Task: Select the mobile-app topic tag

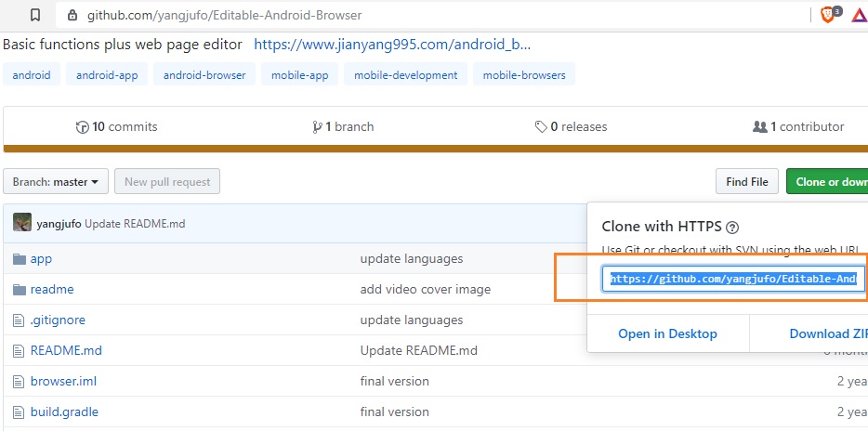Action: click(x=299, y=74)
